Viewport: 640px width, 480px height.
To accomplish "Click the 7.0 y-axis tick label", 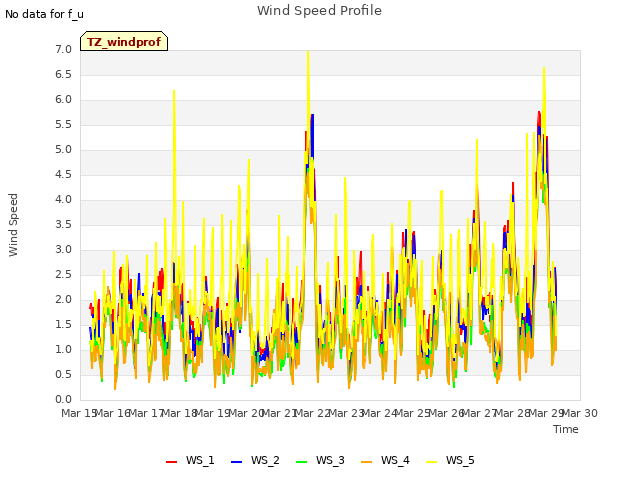I will click(x=63, y=50).
